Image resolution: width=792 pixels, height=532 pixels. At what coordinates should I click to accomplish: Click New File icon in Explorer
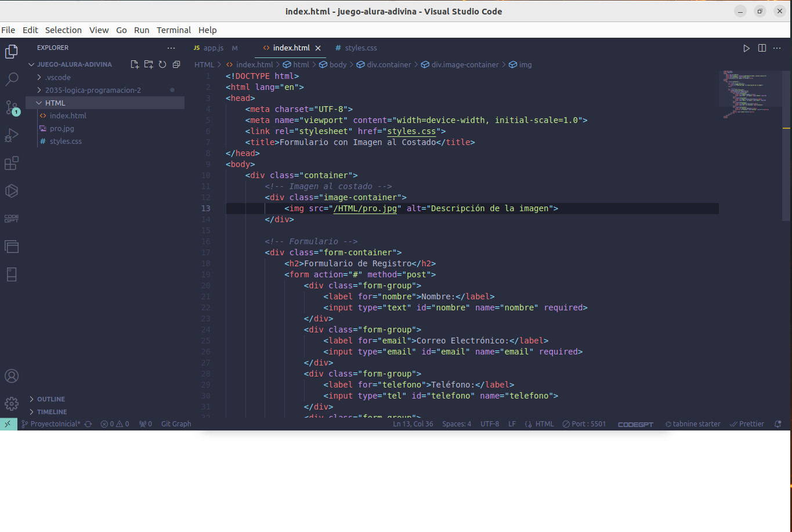[135, 64]
